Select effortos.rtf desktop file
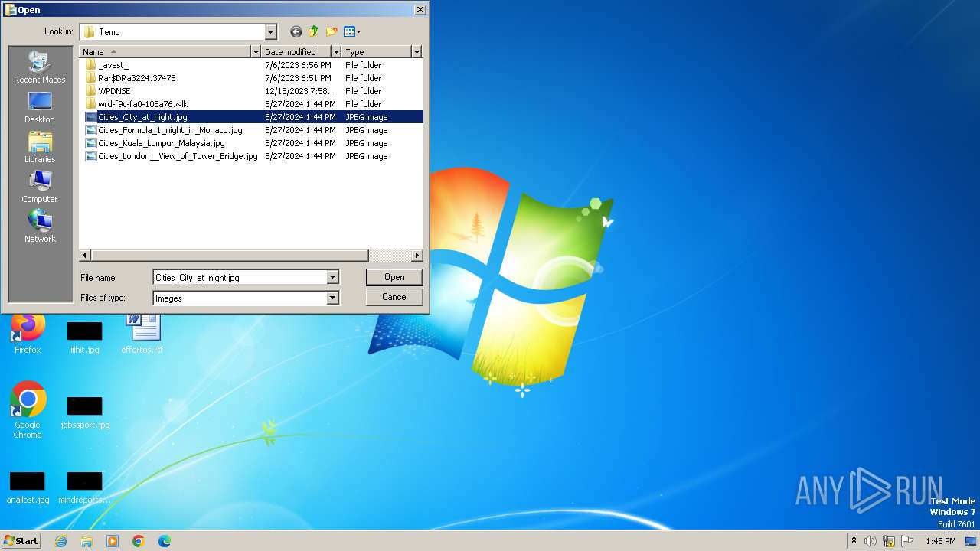 [142, 333]
